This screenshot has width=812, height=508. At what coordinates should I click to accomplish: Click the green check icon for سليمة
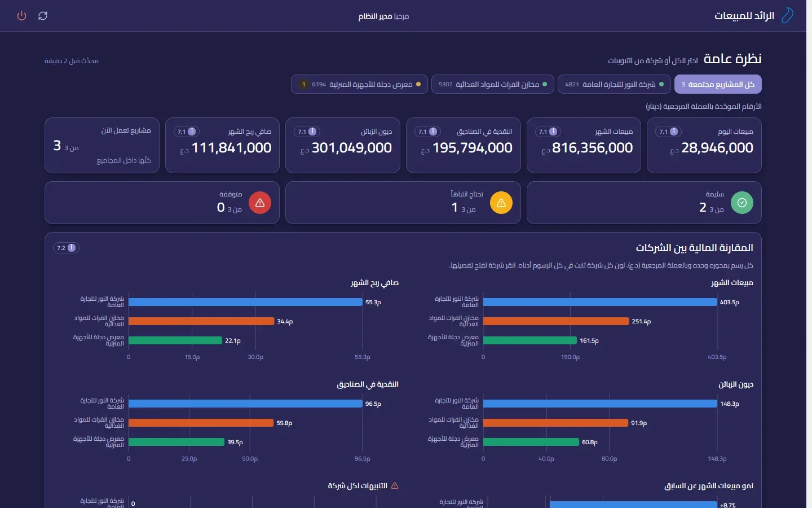pyautogui.click(x=742, y=203)
